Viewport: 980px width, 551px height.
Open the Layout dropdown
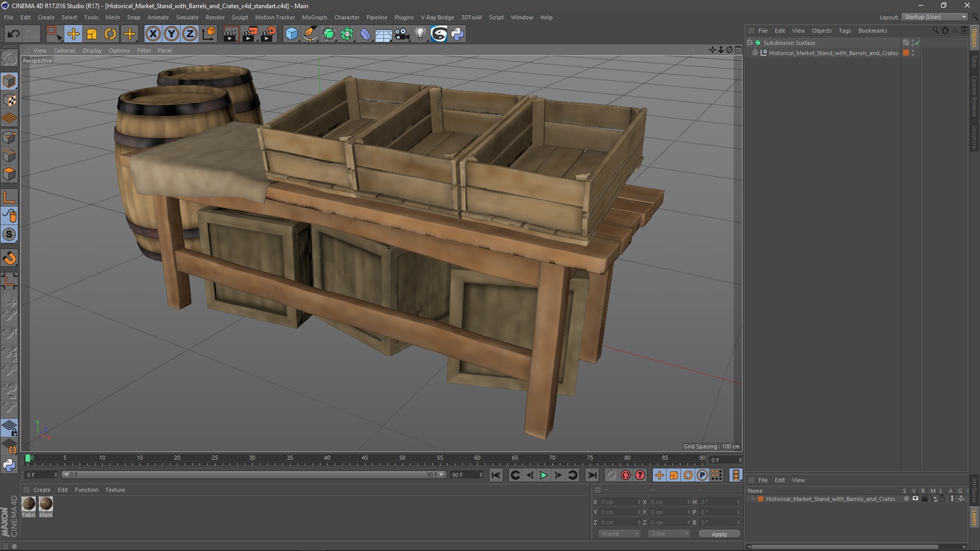[x=935, y=17]
